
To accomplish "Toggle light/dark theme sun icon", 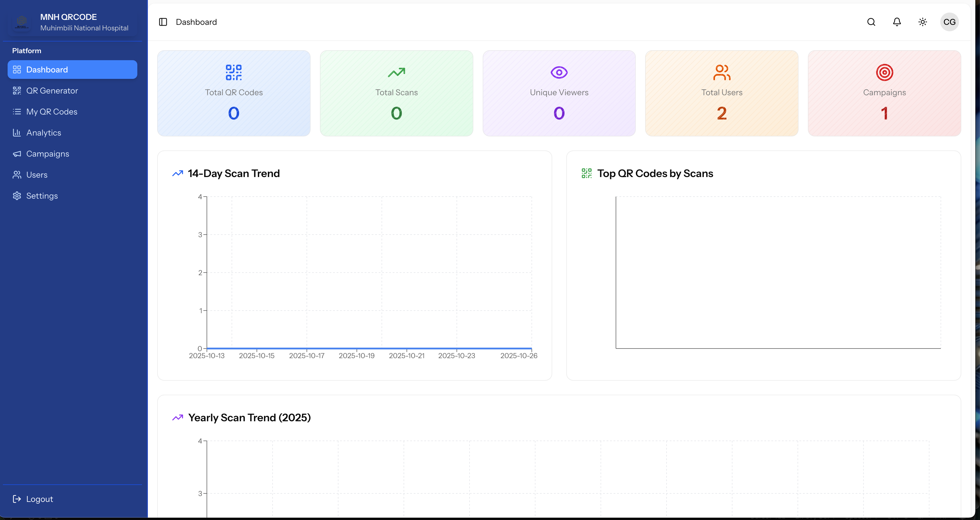I will click(x=922, y=22).
